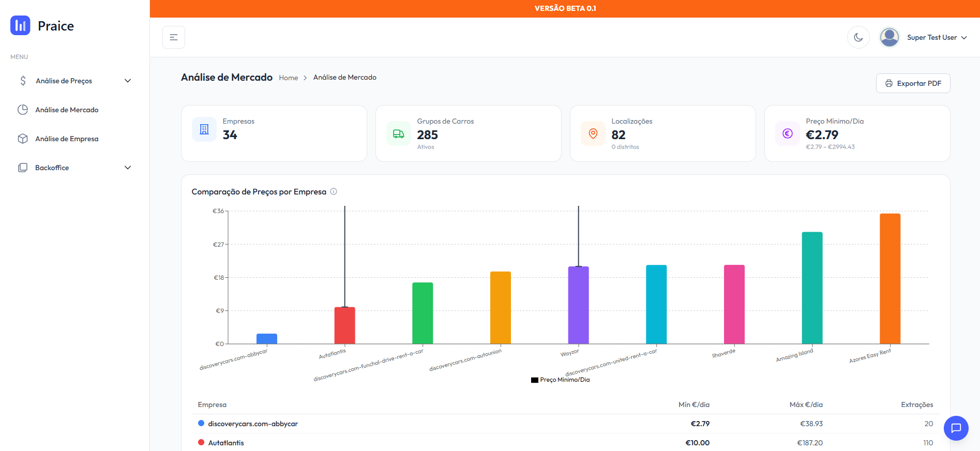
Task: Click the red dot next to Autatlantis
Action: pyautogui.click(x=201, y=442)
